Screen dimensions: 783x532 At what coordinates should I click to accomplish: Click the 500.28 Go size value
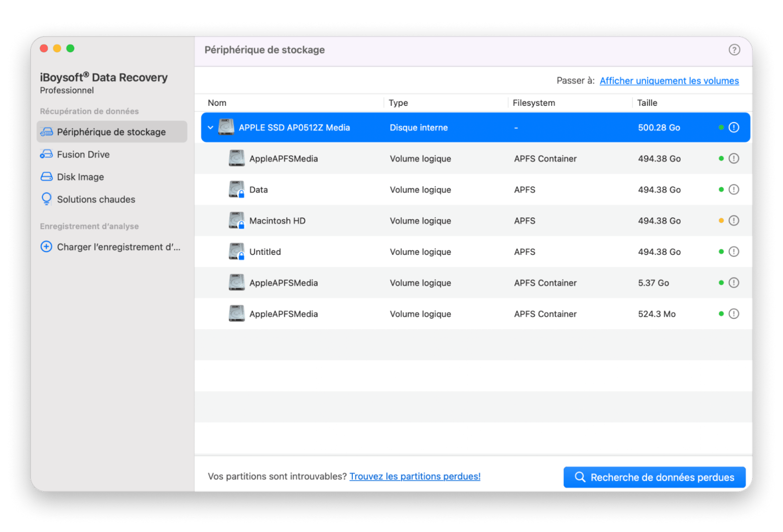point(659,127)
